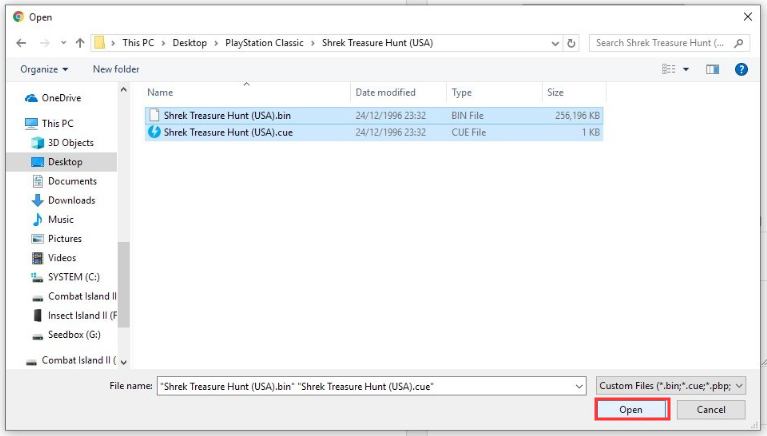Click the search magnifier icon

tap(739, 43)
